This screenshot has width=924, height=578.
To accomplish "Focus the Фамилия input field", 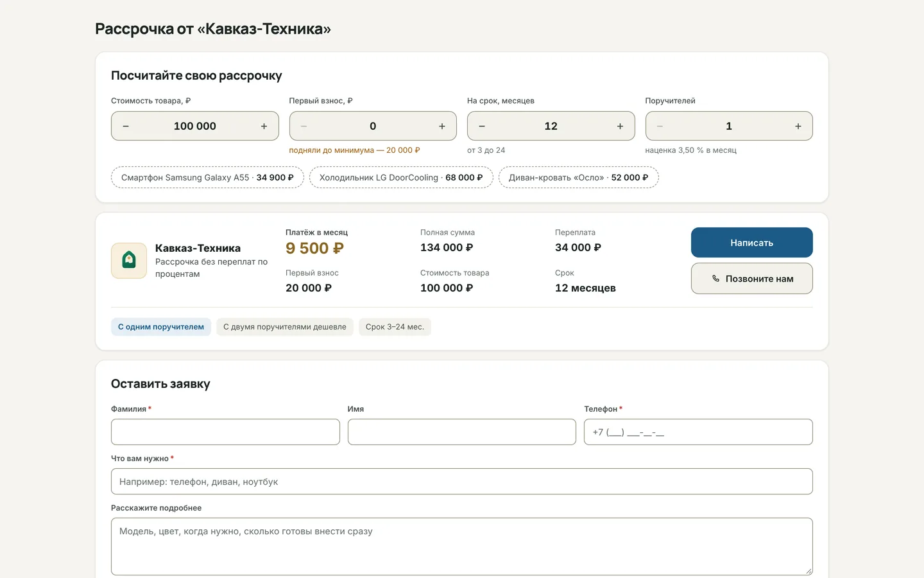I will click(225, 432).
